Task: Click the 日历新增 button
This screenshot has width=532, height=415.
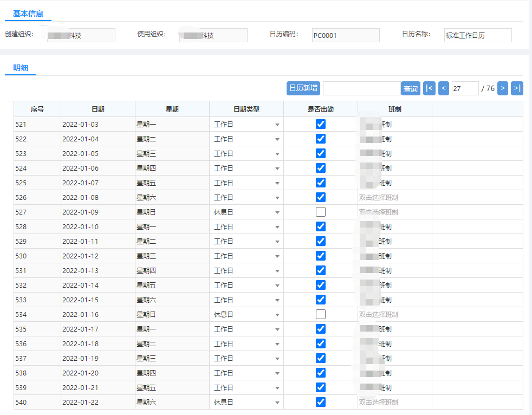Action: point(303,88)
